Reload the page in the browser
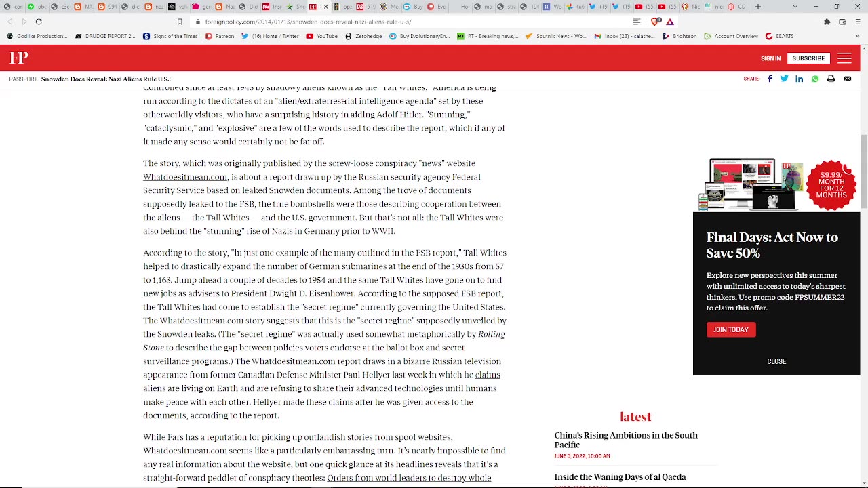Image resolution: width=868 pixels, height=488 pixels. click(x=39, y=22)
